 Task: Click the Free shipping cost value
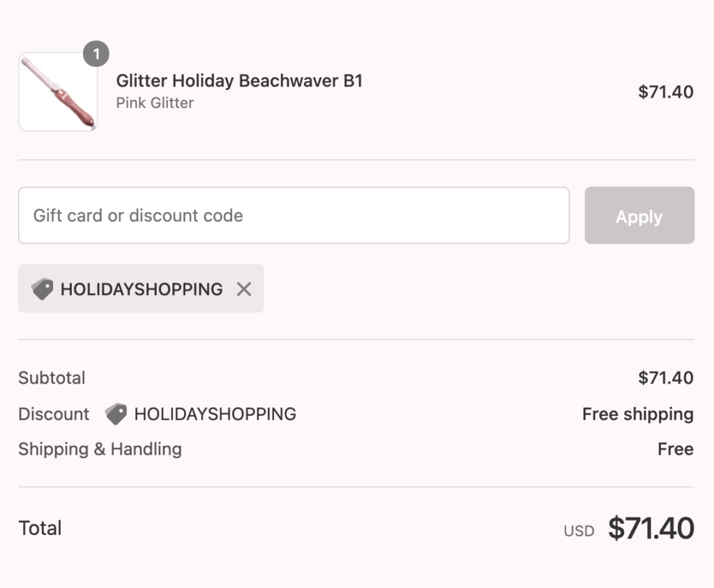coord(675,449)
